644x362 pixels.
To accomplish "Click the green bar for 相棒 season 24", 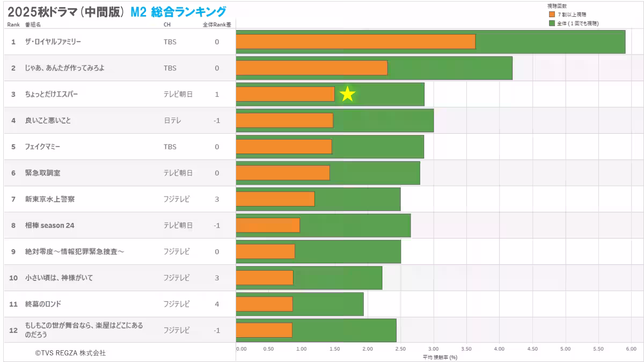I will point(354,225).
